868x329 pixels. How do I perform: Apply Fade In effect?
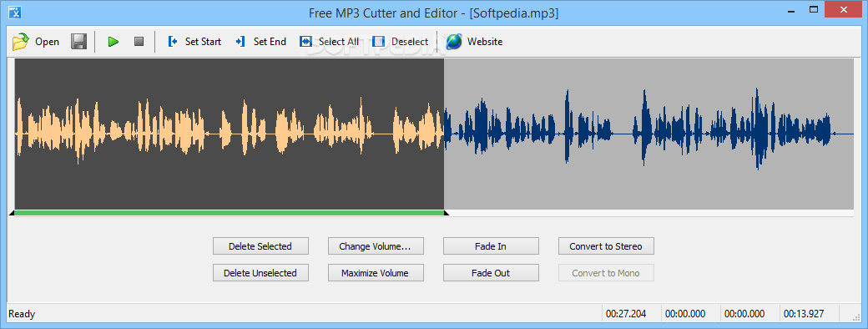(x=491, y=246)
